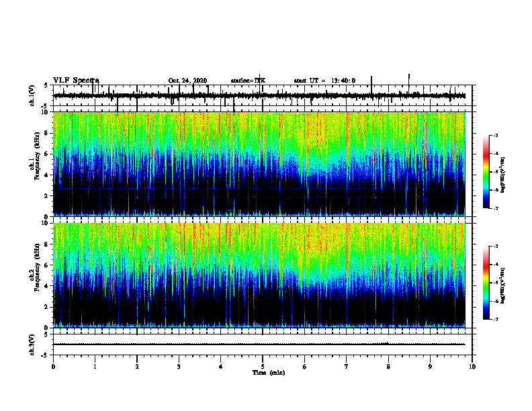Click the "Time (min)" axis label
532x411 pixels.
269,373
